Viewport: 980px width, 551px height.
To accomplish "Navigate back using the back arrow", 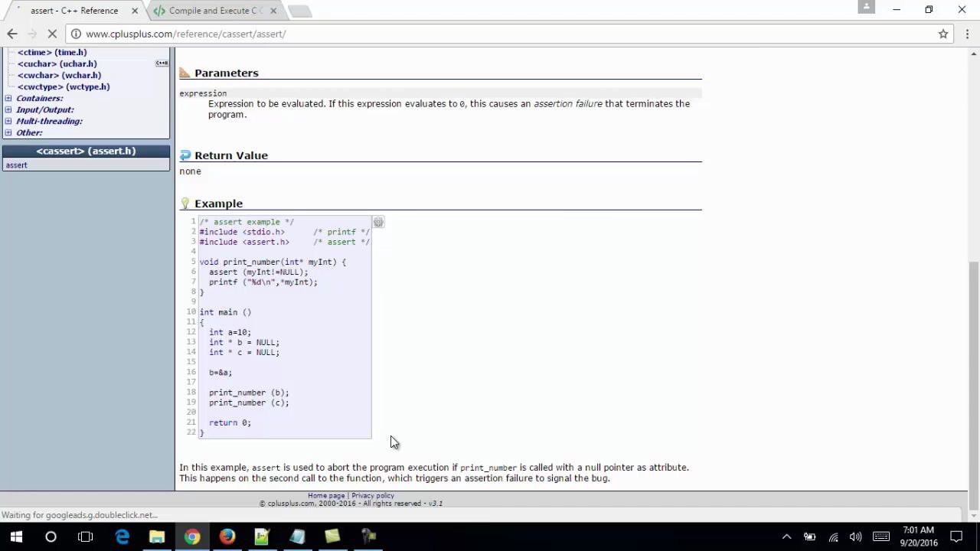I will 11,34.
